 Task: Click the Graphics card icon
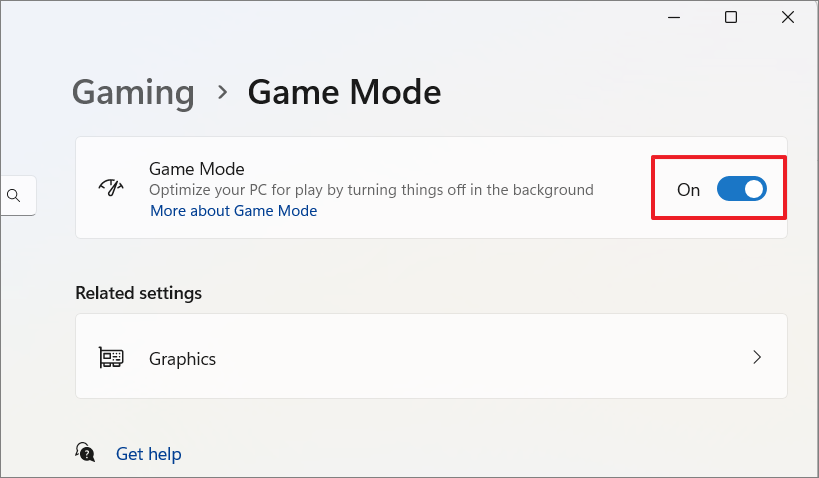[x=111, y=358]
